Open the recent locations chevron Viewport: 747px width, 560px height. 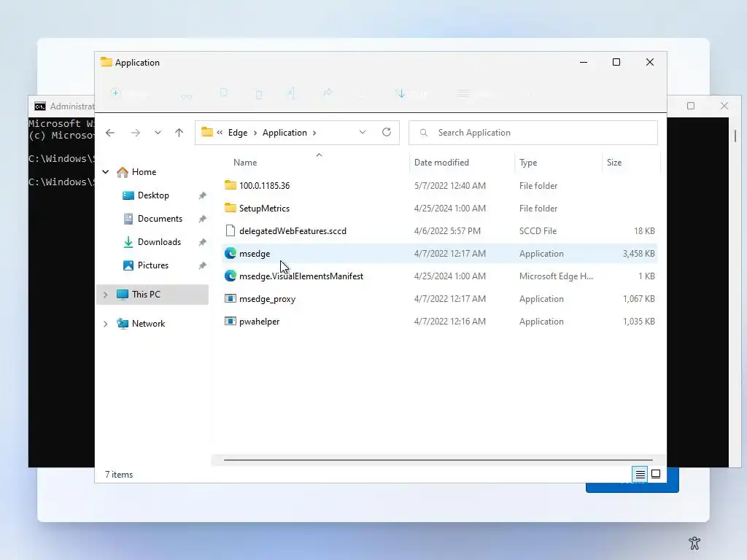[158, 133]
